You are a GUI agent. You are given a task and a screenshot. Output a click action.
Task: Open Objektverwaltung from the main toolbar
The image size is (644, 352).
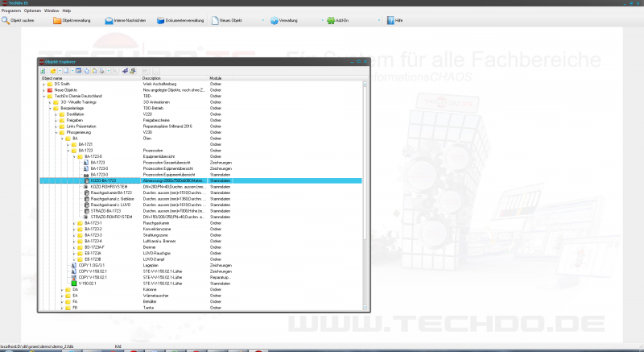[x=72, y=20]
